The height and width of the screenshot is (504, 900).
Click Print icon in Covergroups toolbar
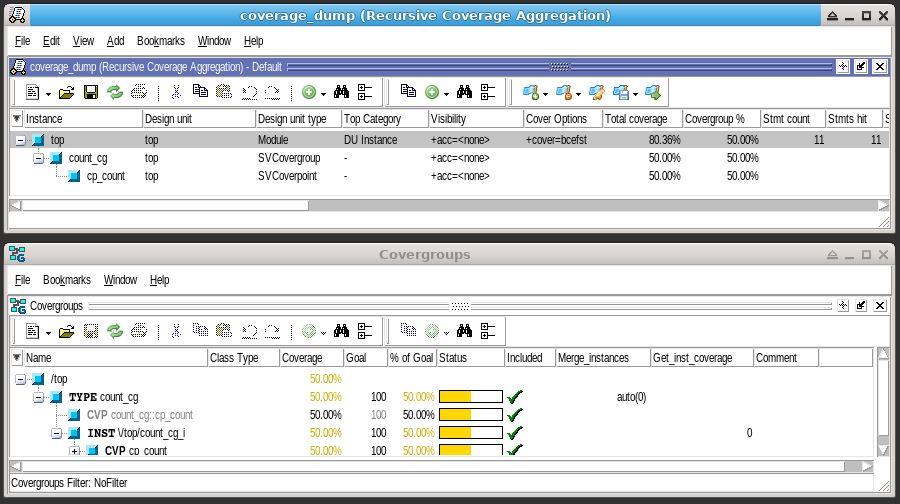pyautogui.click(x=139, y=331)
